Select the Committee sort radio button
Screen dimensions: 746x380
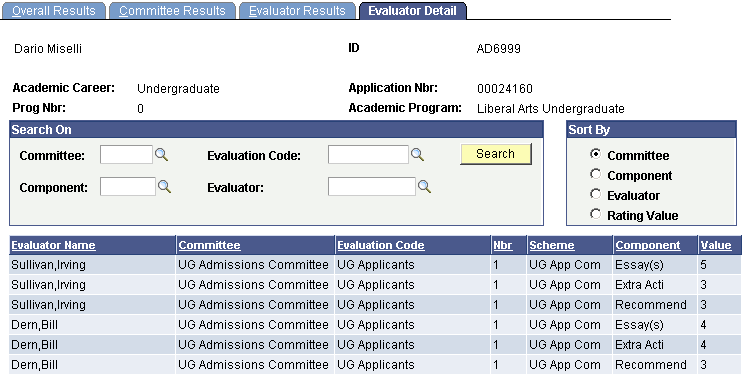(595, 154)
